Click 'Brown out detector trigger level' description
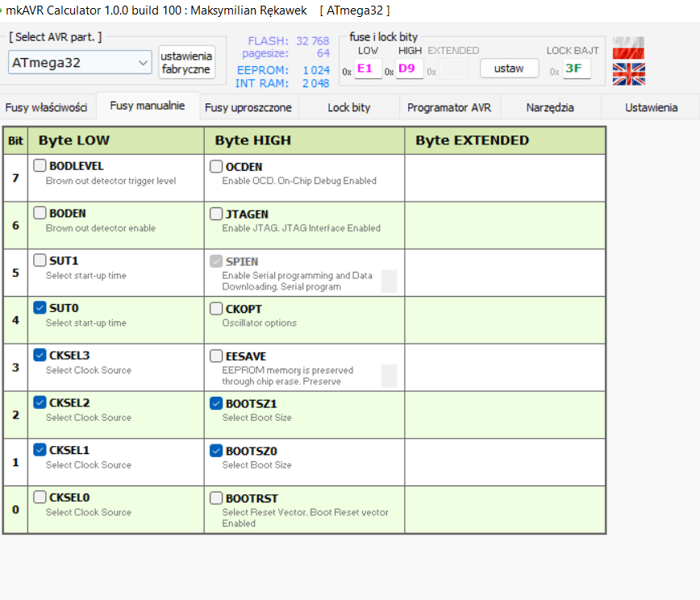This screenshot has height=600, width=700. click(110, 181)
